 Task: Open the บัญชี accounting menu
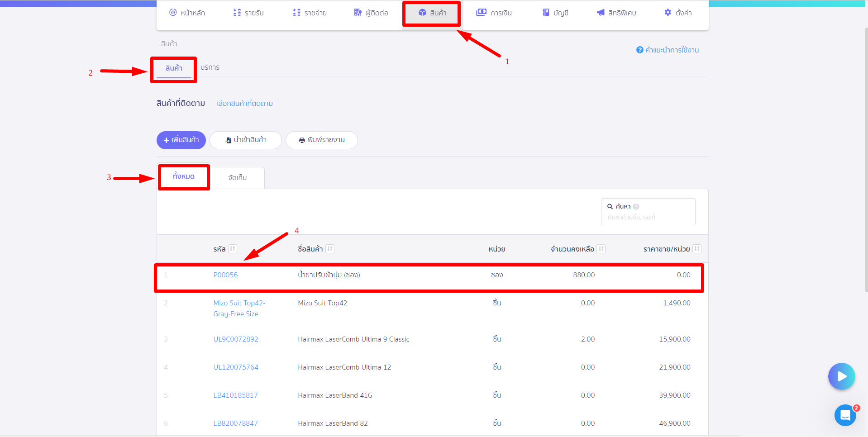point(555,13)
